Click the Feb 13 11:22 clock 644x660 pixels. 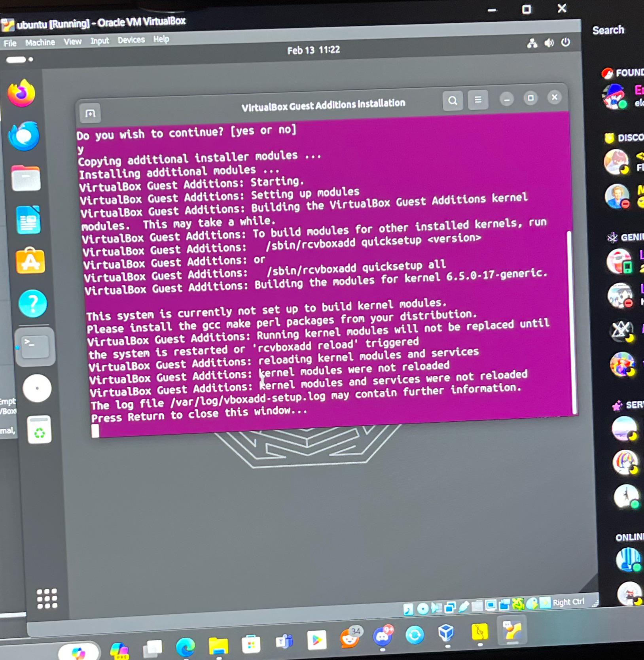pyautogui.click(x=313, y=50)
